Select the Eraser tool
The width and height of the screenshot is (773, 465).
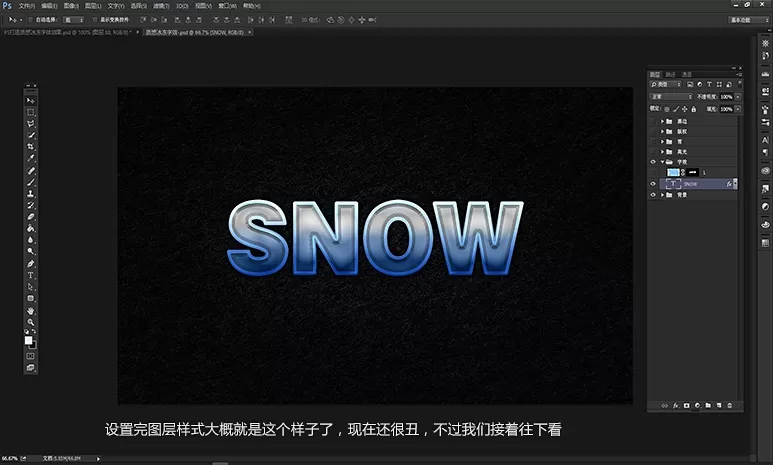click(31, 216)
